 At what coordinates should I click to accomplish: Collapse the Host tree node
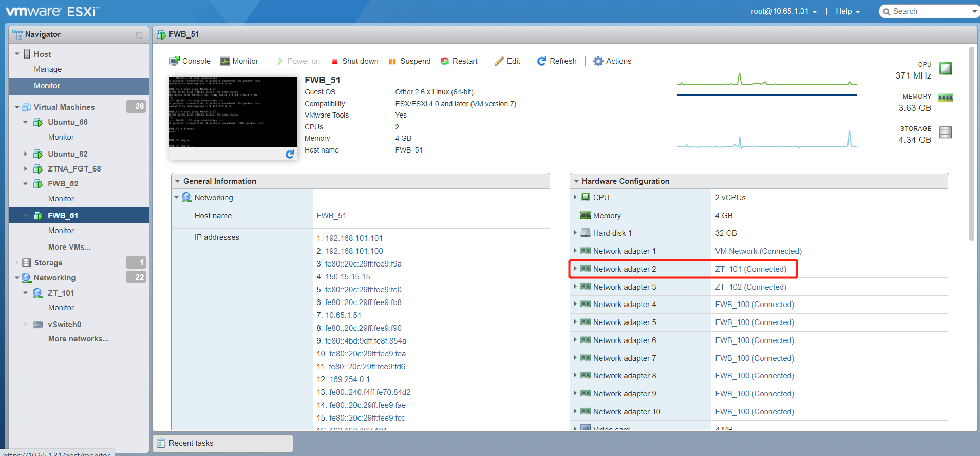point(17,54)
